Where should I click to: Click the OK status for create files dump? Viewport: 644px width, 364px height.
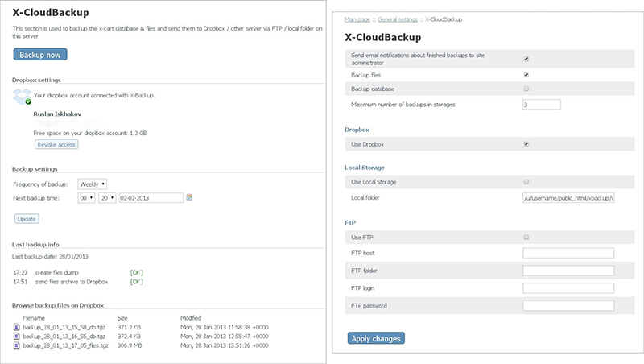pyautogui.click(x=136, y=273)
